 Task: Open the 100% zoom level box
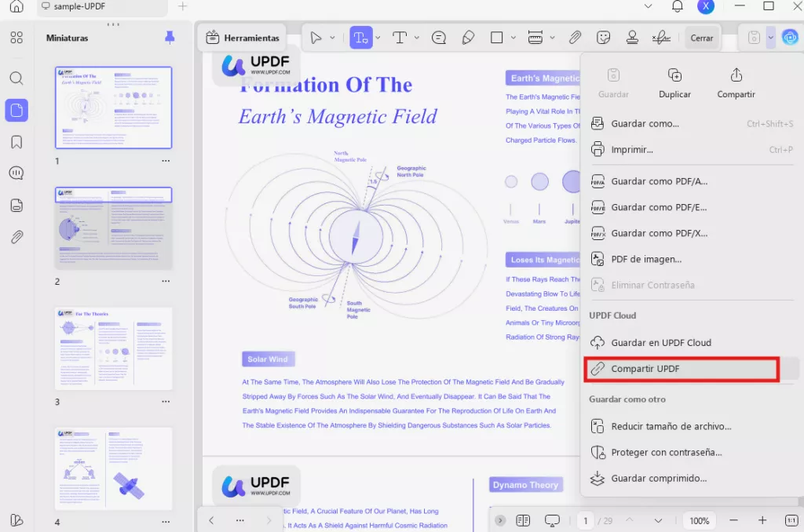700,521
